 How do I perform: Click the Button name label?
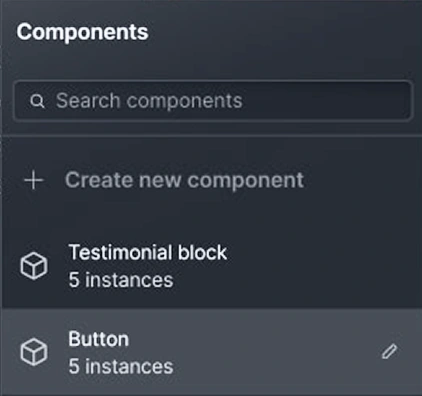pyautogui.click(x=99, y=339)
